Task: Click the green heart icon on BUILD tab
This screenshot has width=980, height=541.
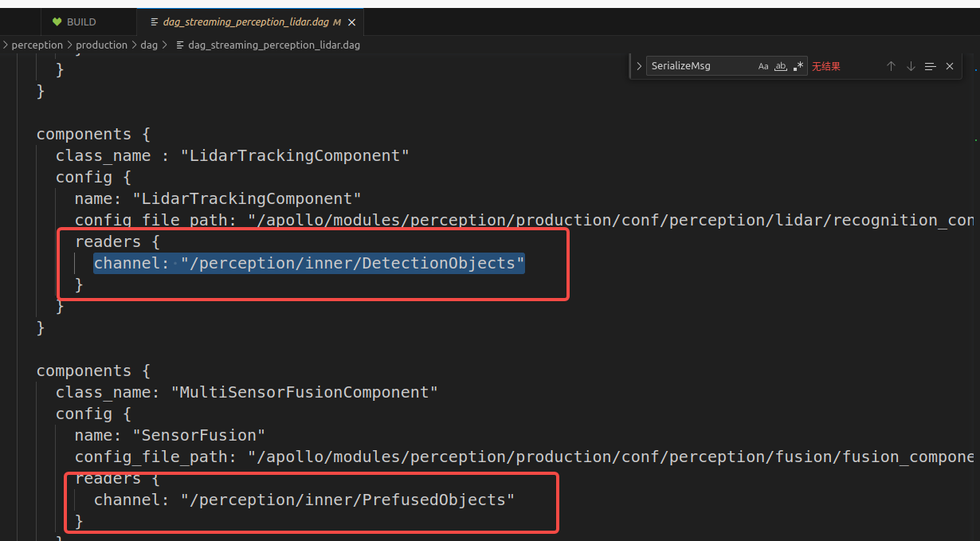Action: point(54,22)
